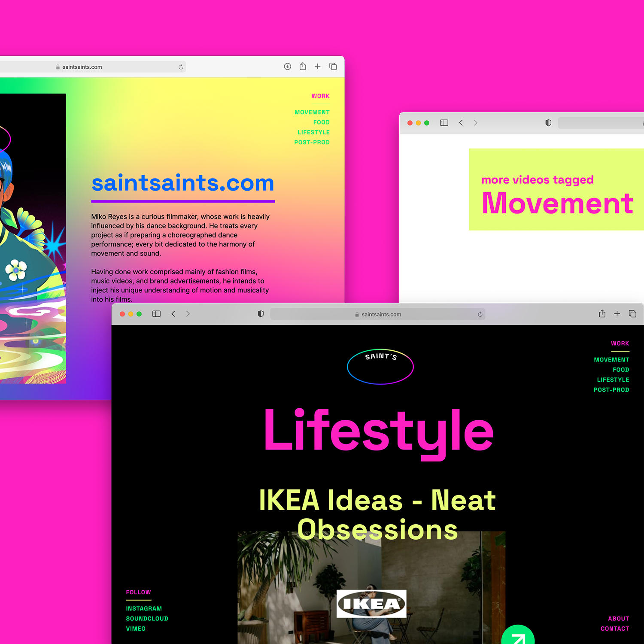Click the downloads icon in the yellow window toolbar
Image resolution: width=644 pixels, height=644 pixels.
(x=288, y=67)
